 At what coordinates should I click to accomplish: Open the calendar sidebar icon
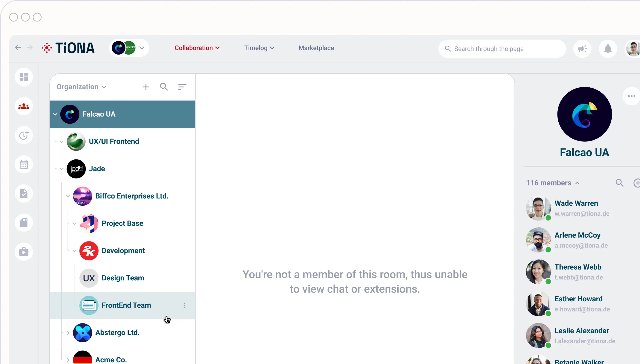[x=24, y=164]
